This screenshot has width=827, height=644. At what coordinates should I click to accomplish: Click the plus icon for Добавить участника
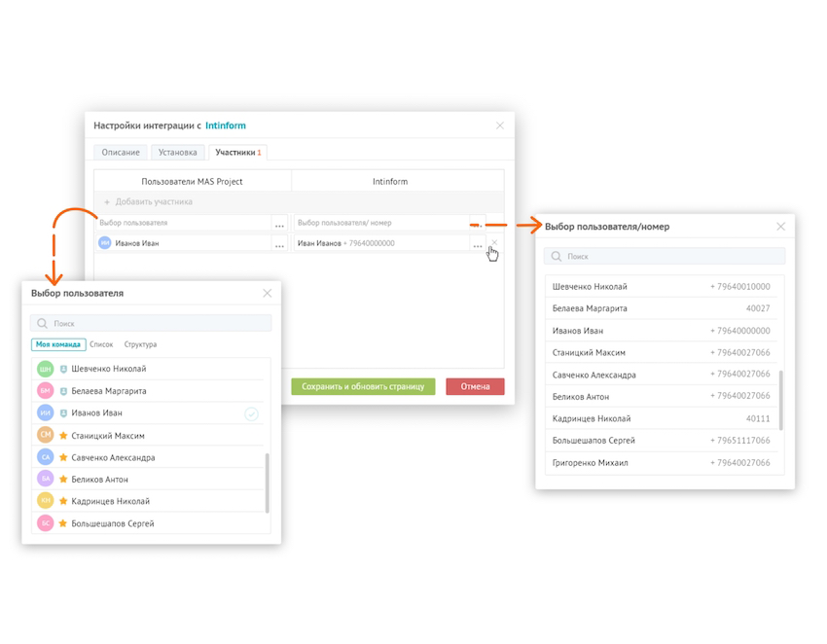coord(107,202)
